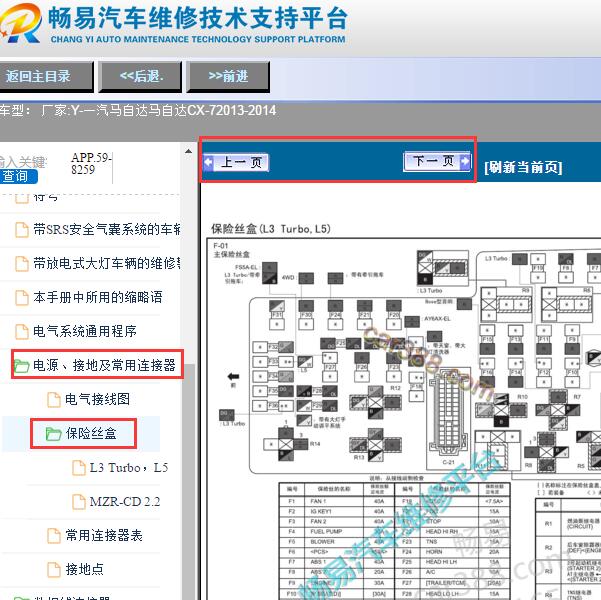Focus the keyword search input field

(23, 162)
